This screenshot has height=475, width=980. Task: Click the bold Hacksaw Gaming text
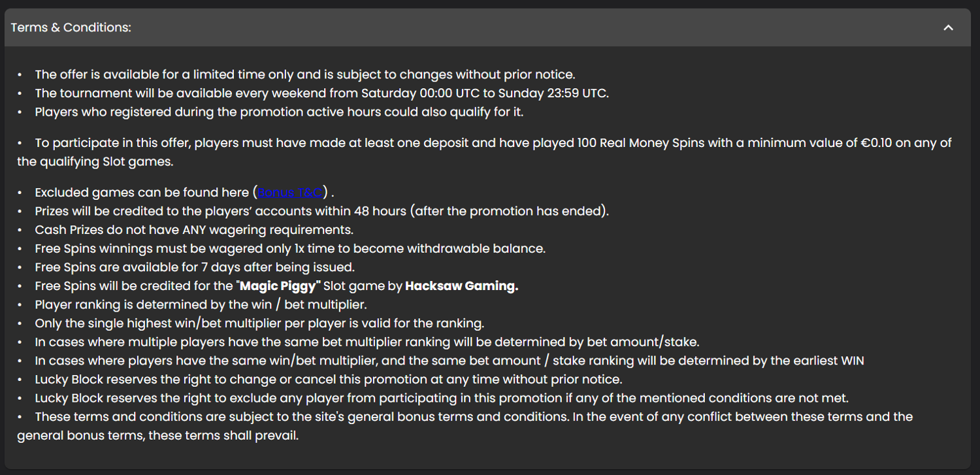(x=461, y=286)
